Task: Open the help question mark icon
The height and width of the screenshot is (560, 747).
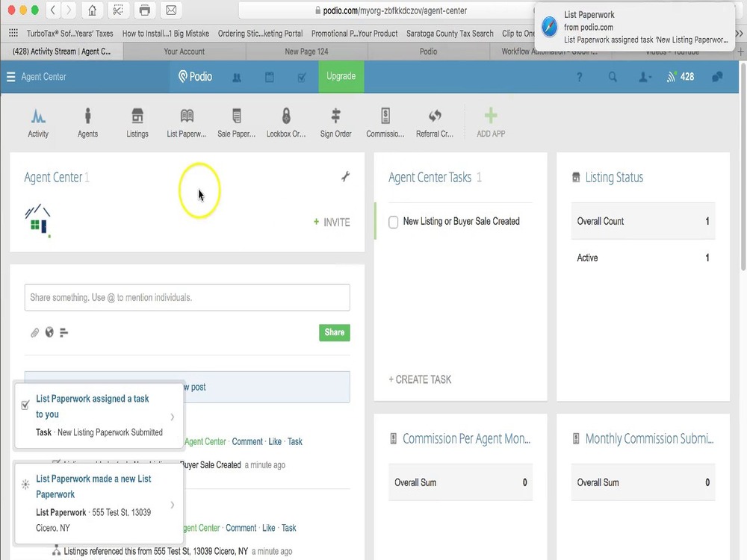Action: pos(580,77)
